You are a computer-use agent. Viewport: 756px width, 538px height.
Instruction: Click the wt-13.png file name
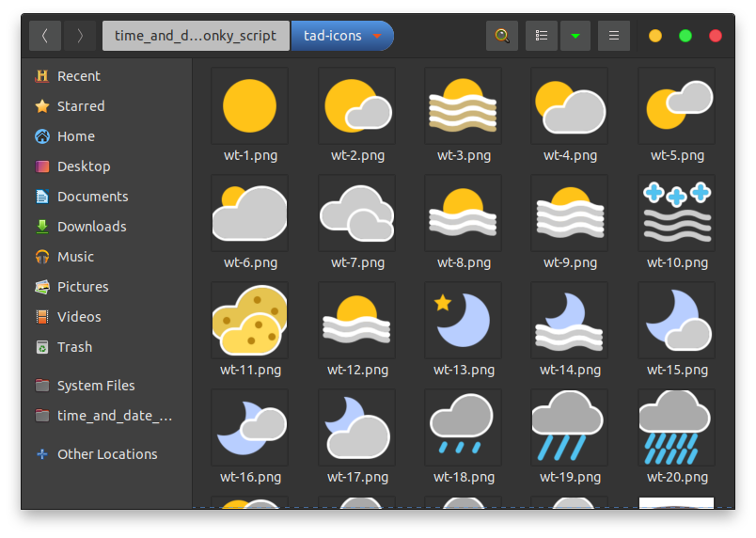464,371
